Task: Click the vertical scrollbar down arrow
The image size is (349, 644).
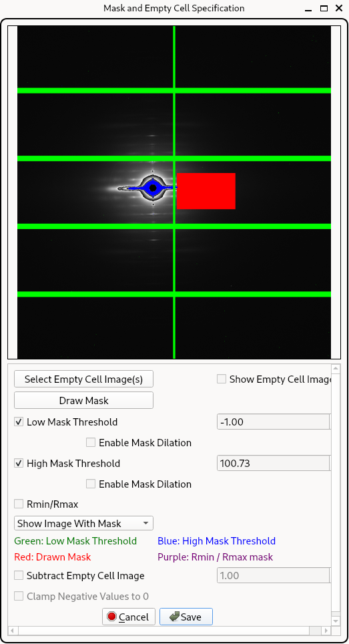Action: (x=336, y=620)
